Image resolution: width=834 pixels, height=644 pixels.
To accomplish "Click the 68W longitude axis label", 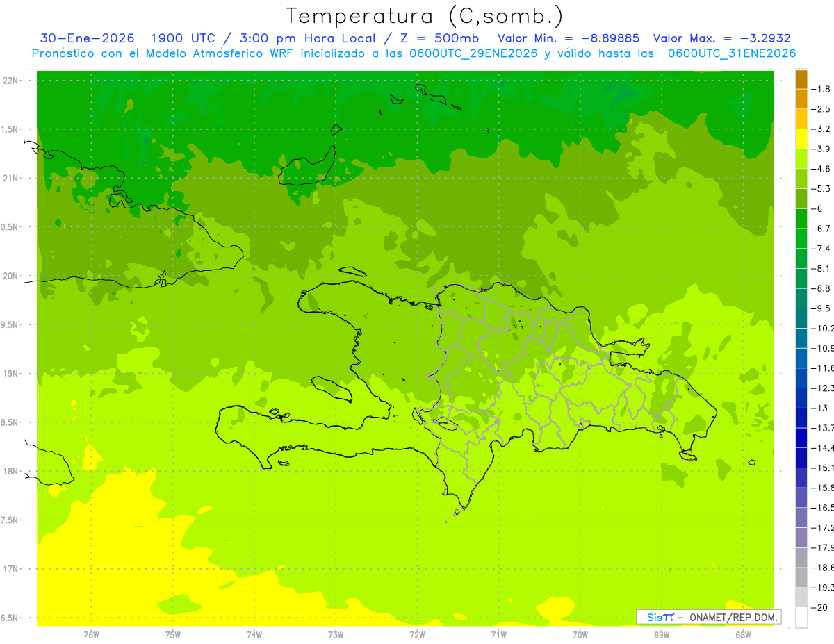I will pos(743,635).
